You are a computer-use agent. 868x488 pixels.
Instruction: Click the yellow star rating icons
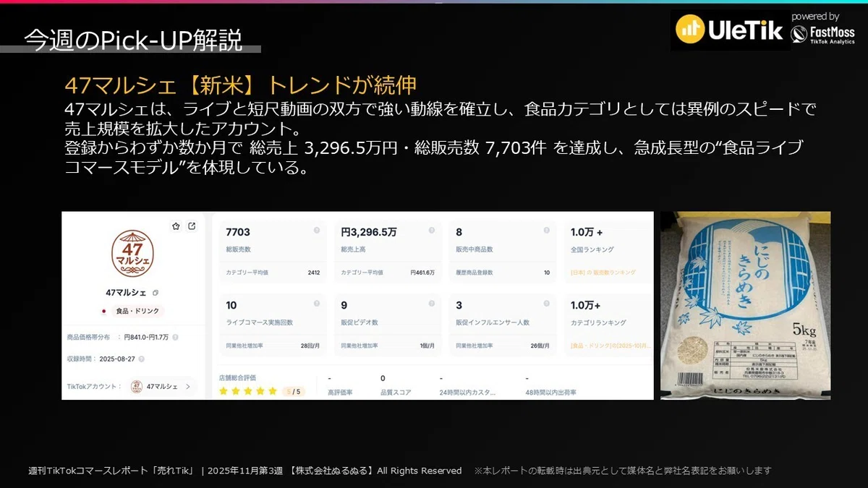[248, 391]
